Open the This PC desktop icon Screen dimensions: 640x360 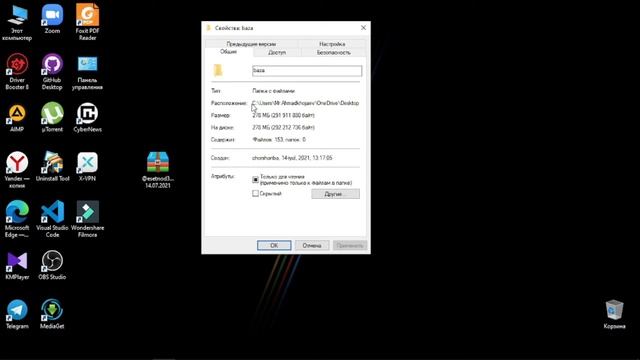(17, 23)
